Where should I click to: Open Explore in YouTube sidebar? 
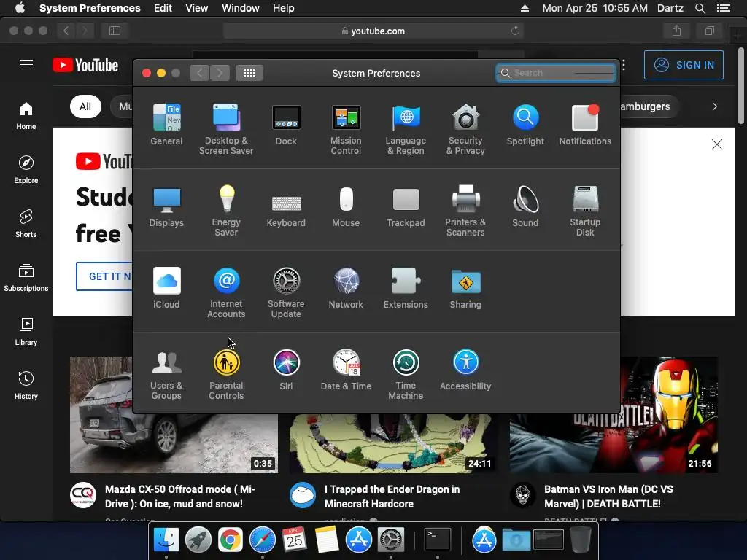point(26,169)
